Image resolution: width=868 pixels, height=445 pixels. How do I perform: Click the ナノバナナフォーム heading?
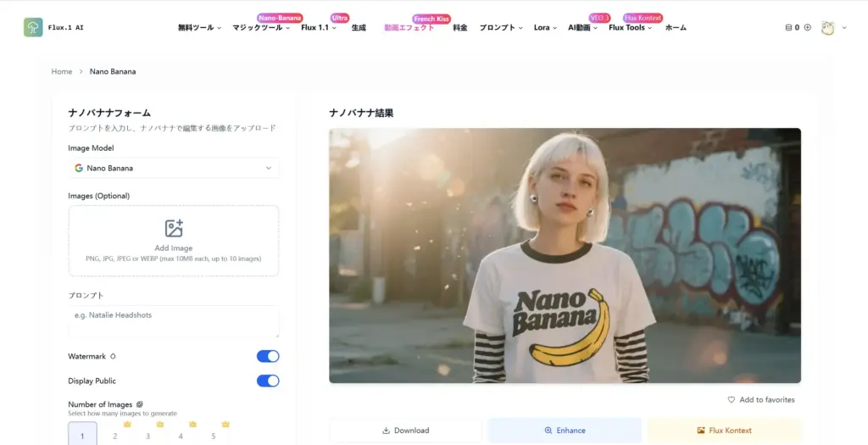tap(109, 113)
